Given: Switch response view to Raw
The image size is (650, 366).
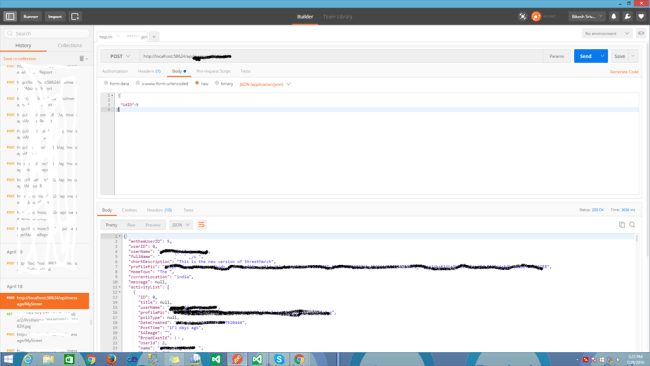Looking at the screenshot, I should click(x=131, y=225).
